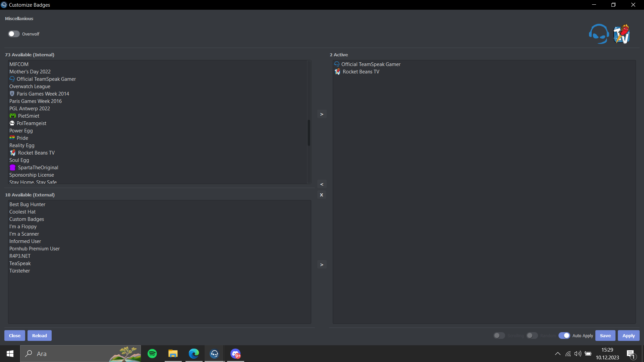Image resolution: width=644 pixels, height=362 pixels.
Task: Add selected external badge with arrow button
Action: [322, 264]
